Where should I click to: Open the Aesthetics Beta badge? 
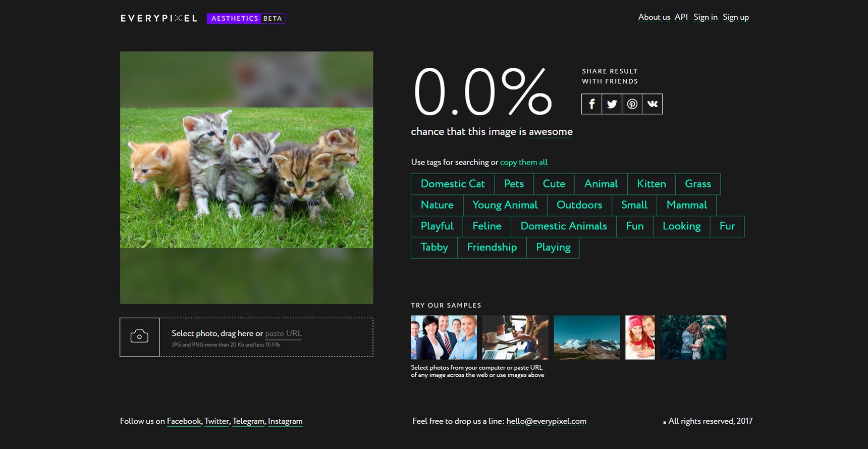click(246, 19)
